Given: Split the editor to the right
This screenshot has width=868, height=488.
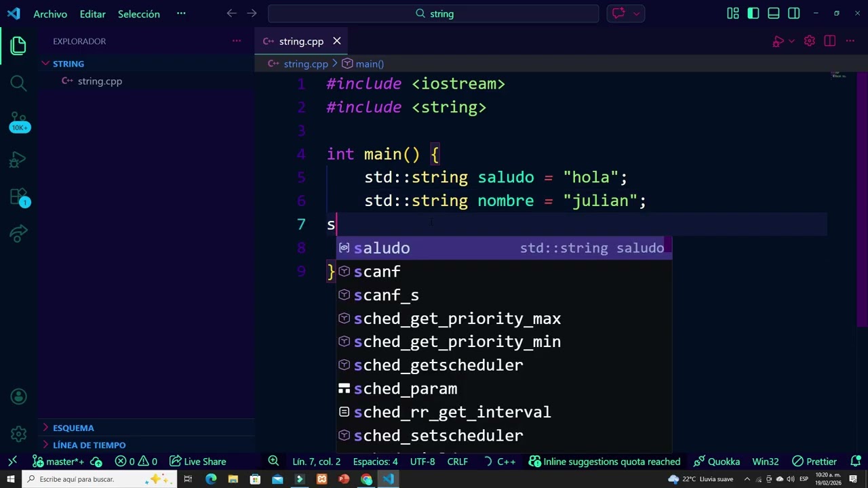Looking at the screenshot, I should tap(829, 41).
